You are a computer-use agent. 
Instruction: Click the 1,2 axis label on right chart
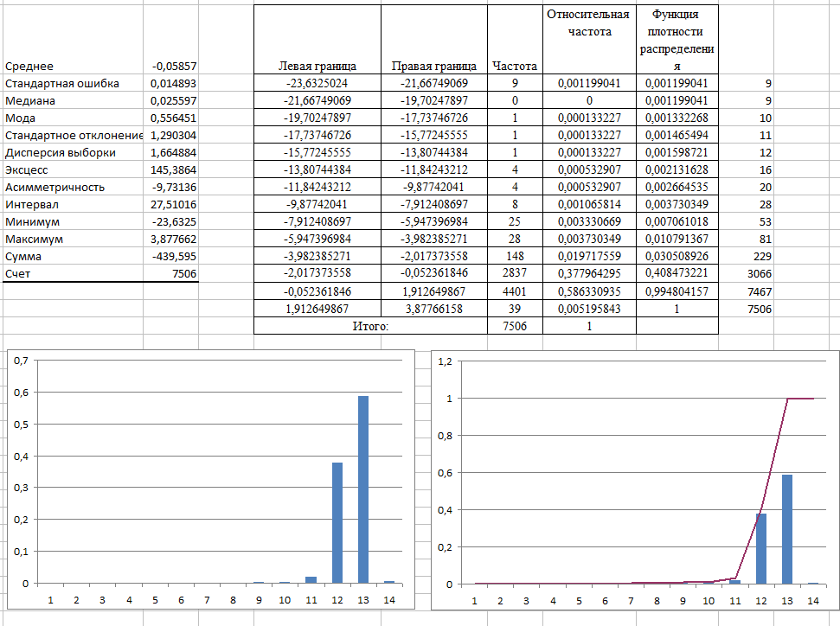pyautogui.click(x=445, y=361)
